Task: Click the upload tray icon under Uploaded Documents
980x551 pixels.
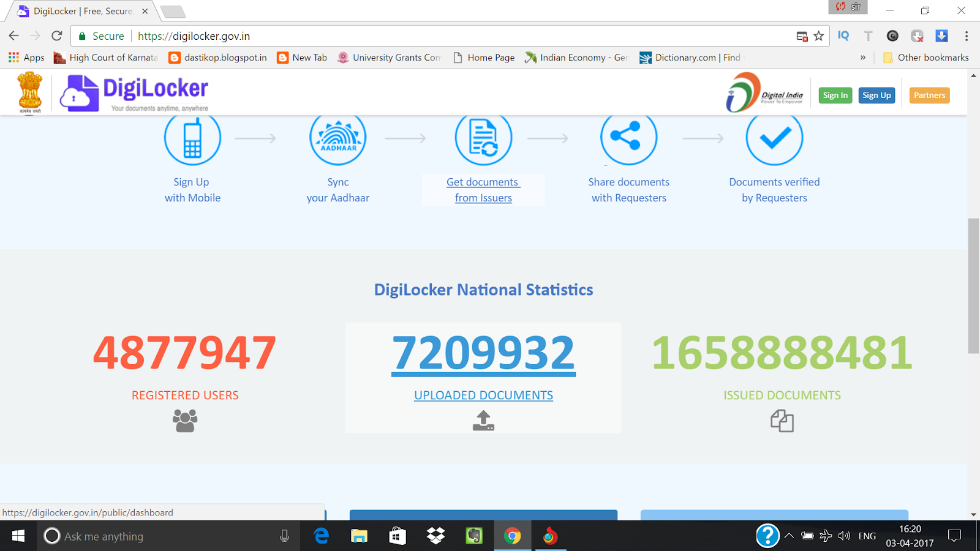Action: [x=483, y=421]
